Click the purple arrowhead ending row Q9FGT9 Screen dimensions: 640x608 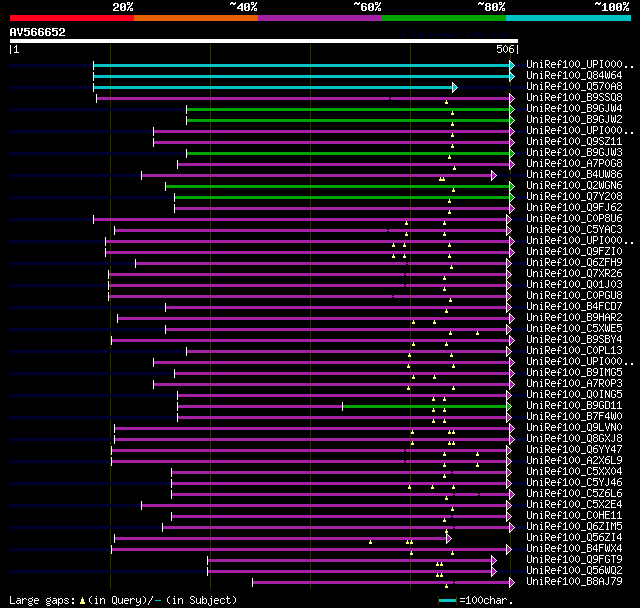click(x=494, y=561)
